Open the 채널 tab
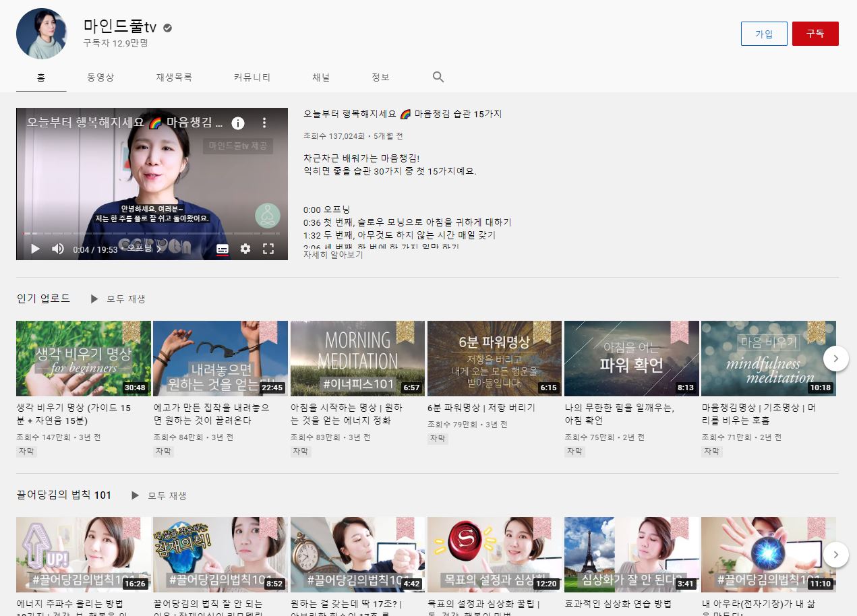The height and width of the screenshot is (616, 857). coord(321,78)
